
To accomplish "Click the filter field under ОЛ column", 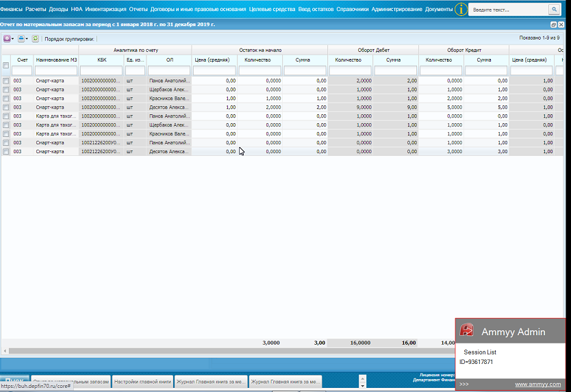I will [x=169, y=70].
